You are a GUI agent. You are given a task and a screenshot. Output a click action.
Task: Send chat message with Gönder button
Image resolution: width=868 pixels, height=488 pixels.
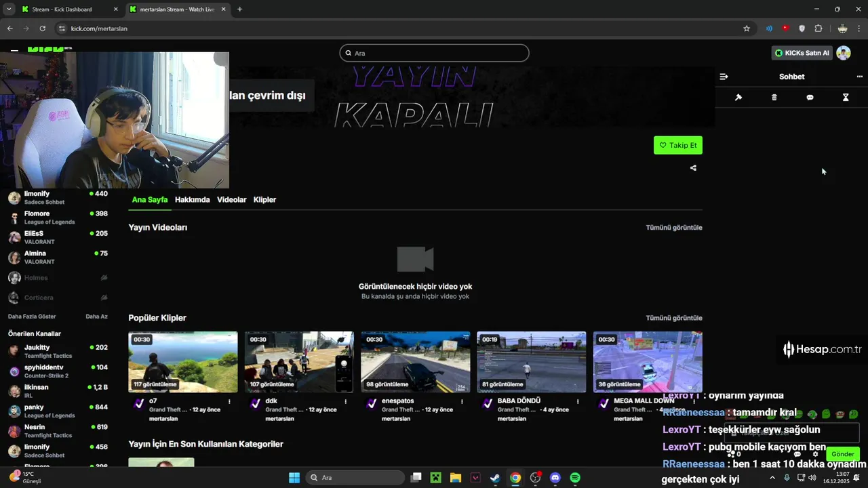(x=843, y=454)
